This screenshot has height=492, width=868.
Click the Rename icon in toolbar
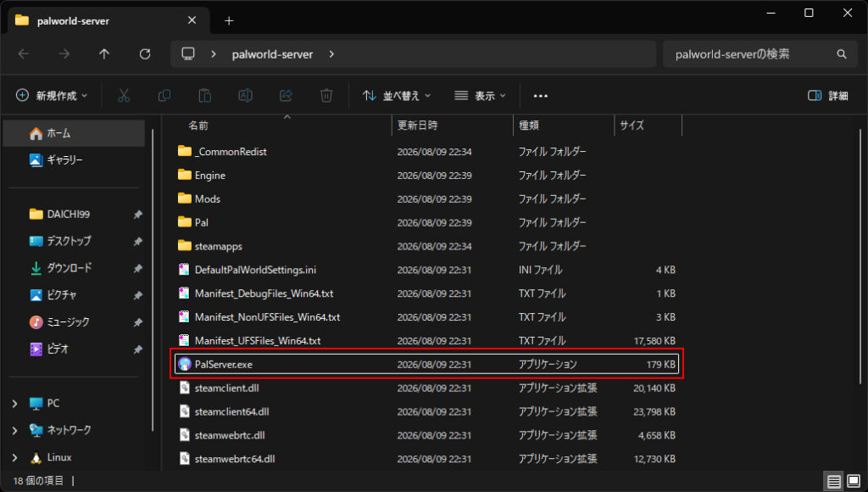[245, 96]
